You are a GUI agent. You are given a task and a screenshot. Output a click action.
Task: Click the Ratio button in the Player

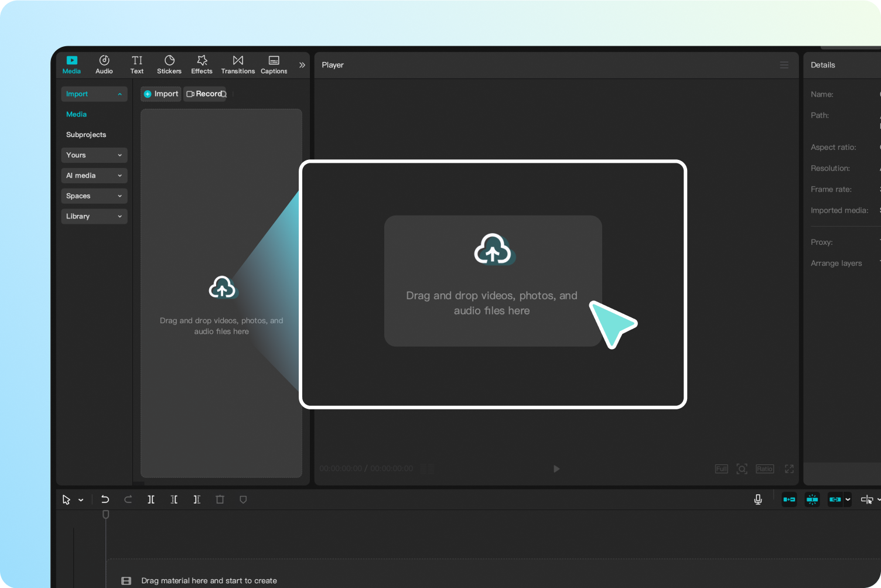(x=764, y=469)
